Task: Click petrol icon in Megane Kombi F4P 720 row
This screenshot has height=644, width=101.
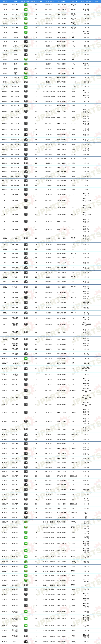Action: (26, 626)
